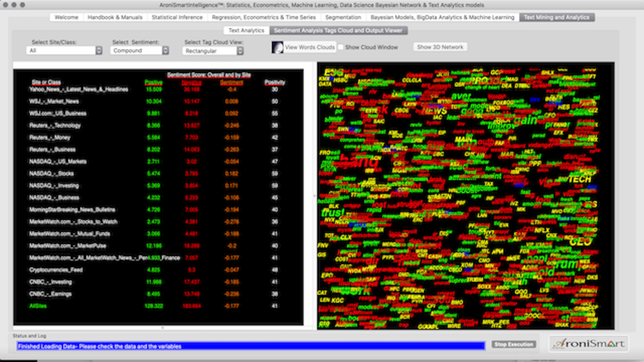Open the Handbook & Manuals tab
Screen dimensions: 644x362
coord(115,17)
